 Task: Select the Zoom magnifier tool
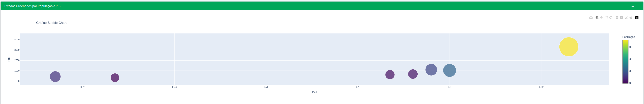click(x=597, y=18)
